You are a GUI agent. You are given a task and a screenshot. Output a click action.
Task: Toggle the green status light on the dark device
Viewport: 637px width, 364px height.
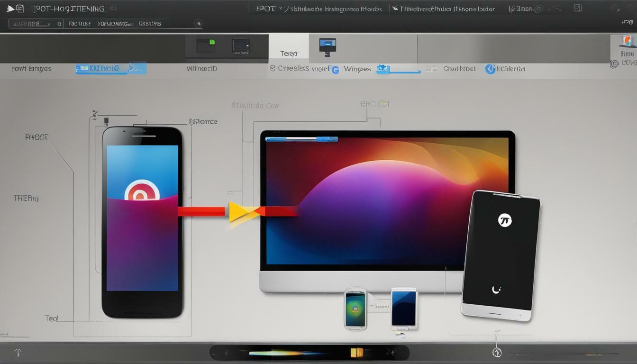click(x=212, y=43)
